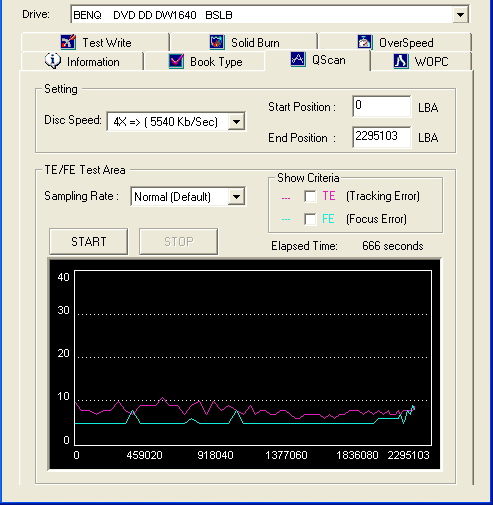The width and height of the screenshot is (493, 505).
Task: Click the QScan graph icon
Action: [x=298, y=59]
